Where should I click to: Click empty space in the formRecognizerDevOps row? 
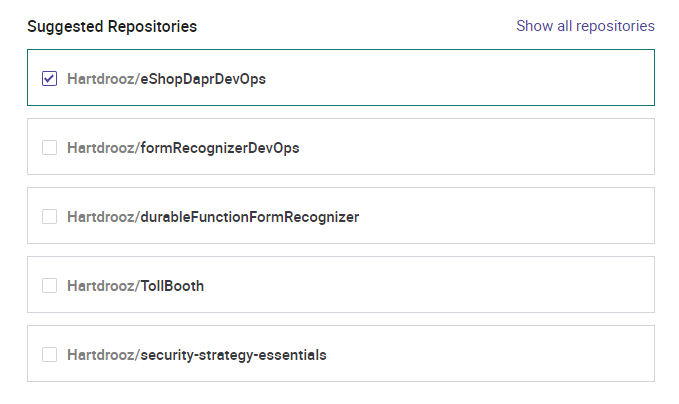[x=480, y=148]
